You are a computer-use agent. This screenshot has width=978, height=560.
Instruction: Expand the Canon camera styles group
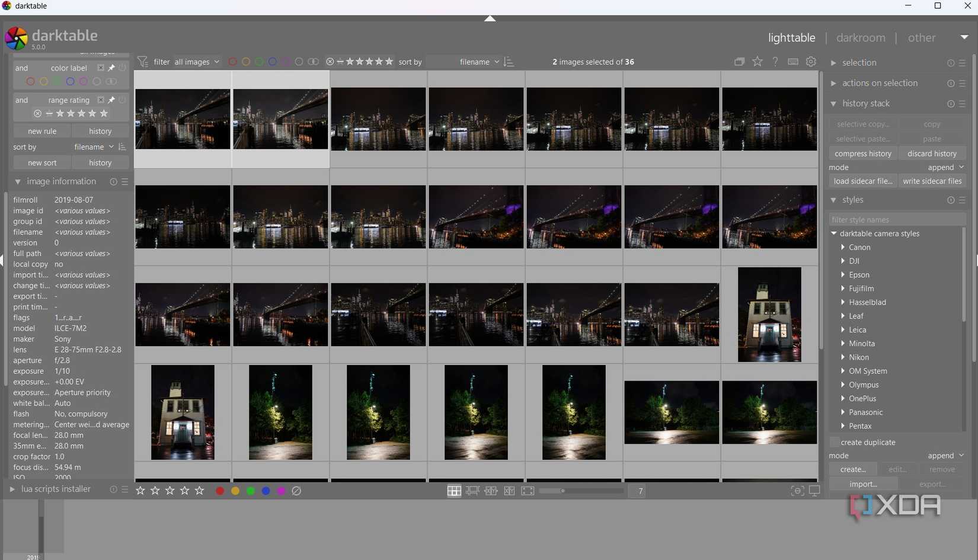coord(843,247)
